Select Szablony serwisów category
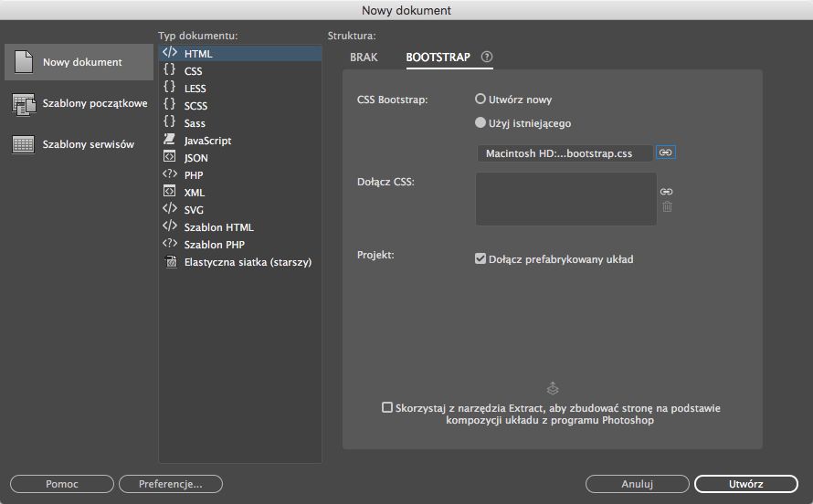The width and height of the screenshot is (813, 504). pyautogui.click(x=79, y=144)
